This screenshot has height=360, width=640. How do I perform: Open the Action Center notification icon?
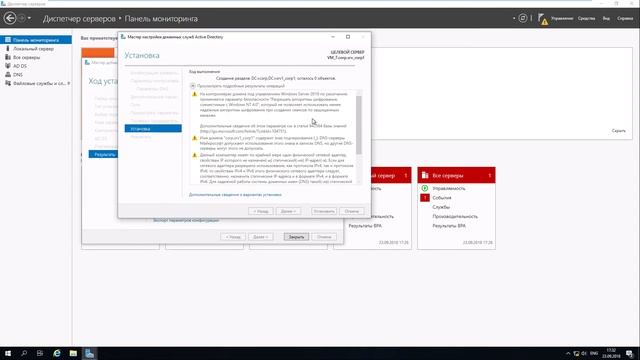point(629,353)
